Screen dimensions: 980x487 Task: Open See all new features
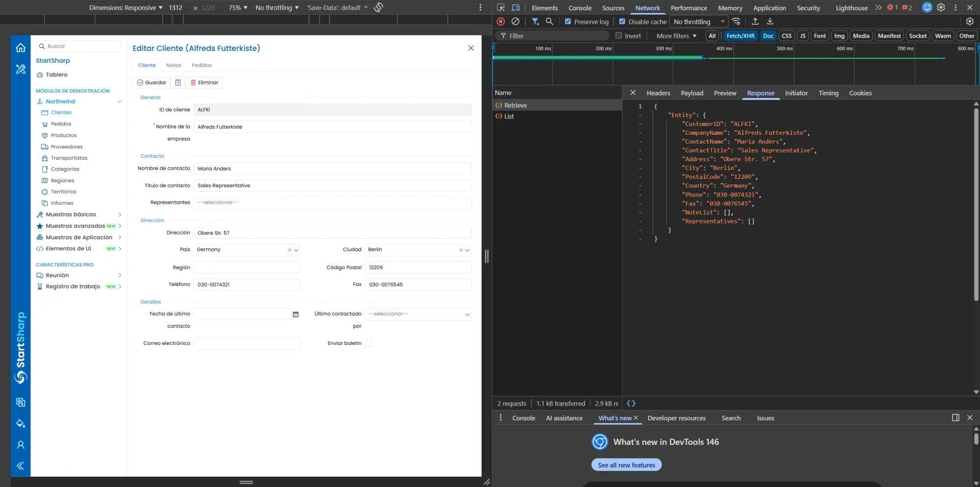click(x=626, y=464)
